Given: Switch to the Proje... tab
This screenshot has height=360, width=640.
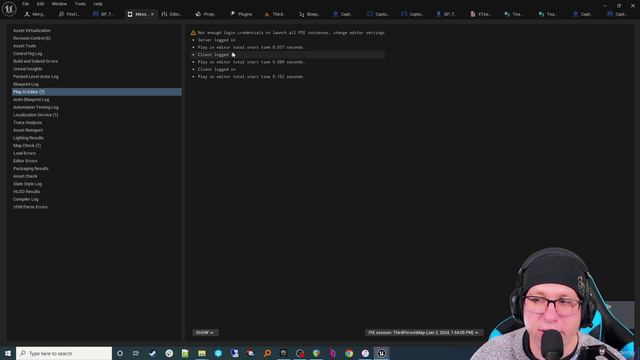Looking at the screenshot, I should [x=207, y=14].
